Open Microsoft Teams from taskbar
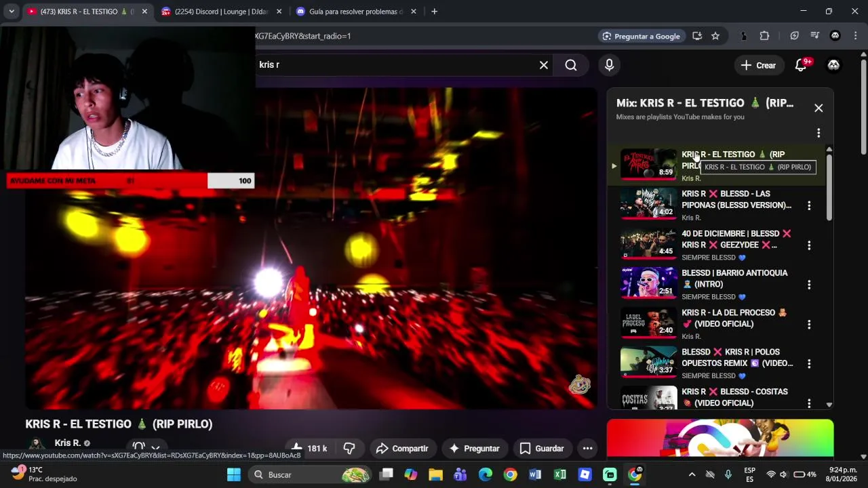This screenshot has height=488, width=868. coord(460,474)
